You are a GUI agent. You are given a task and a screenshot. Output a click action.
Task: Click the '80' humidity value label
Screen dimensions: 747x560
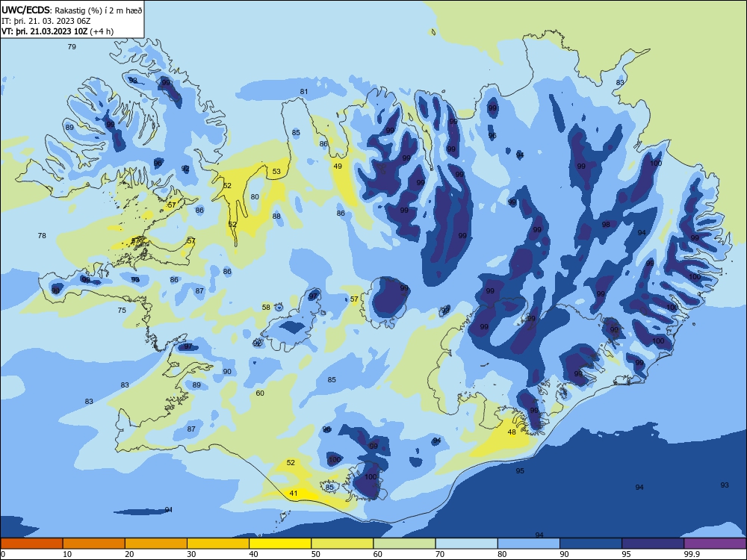(255, 196)
